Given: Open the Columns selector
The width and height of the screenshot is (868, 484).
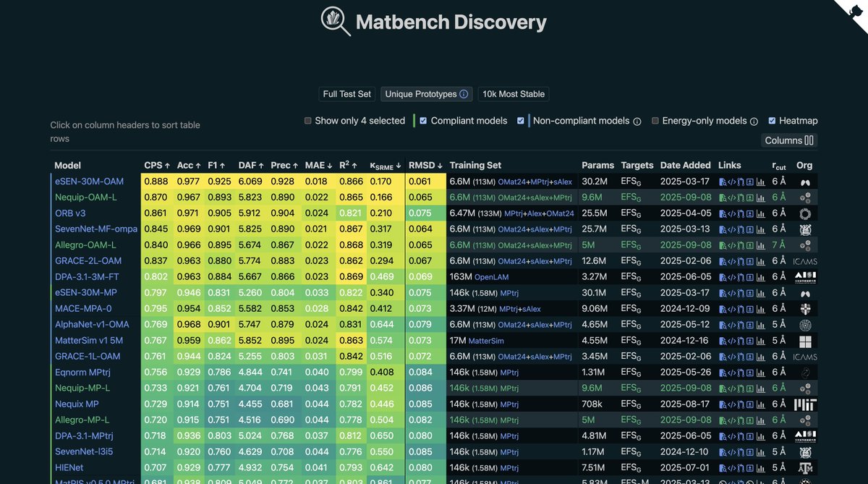Looking at the screenshot, I should pyautogui.click(x=789, y=140).
